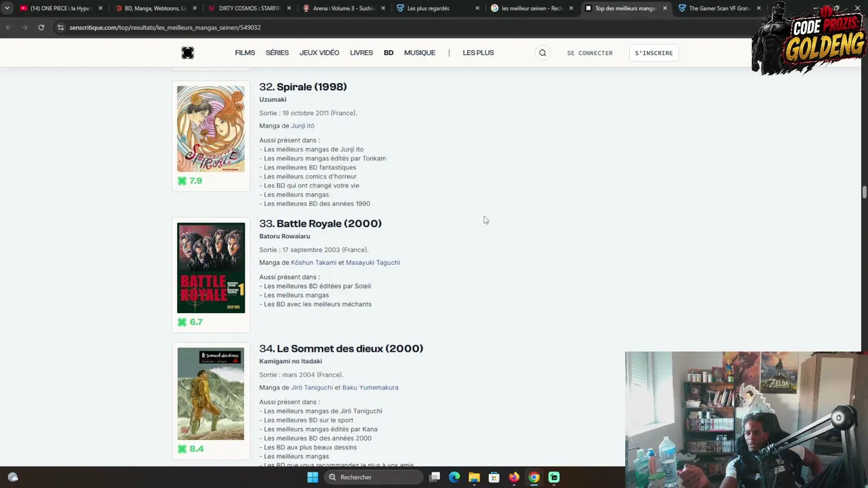
Task: Open the site information icon in address bar
Action: tap(60, 27)
